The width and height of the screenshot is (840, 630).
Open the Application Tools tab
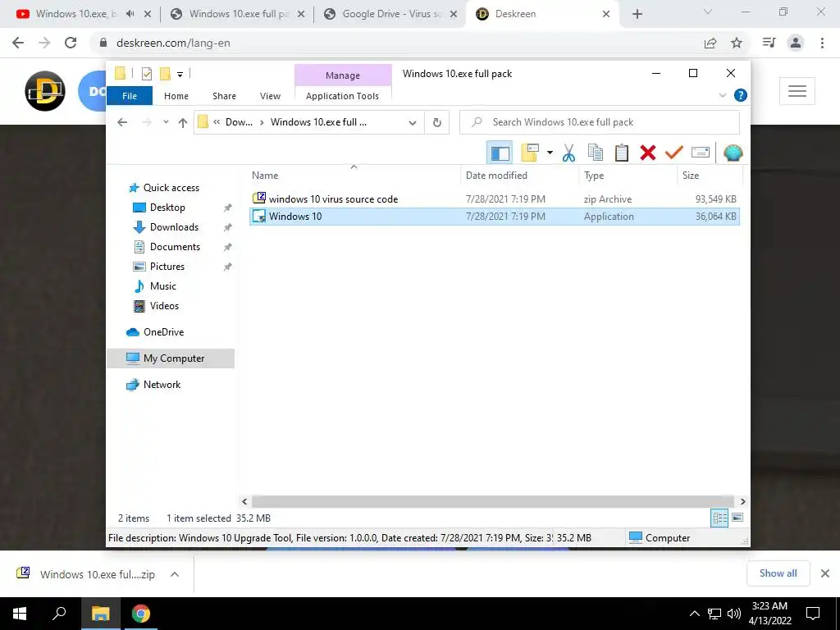[x=342, y=96]
